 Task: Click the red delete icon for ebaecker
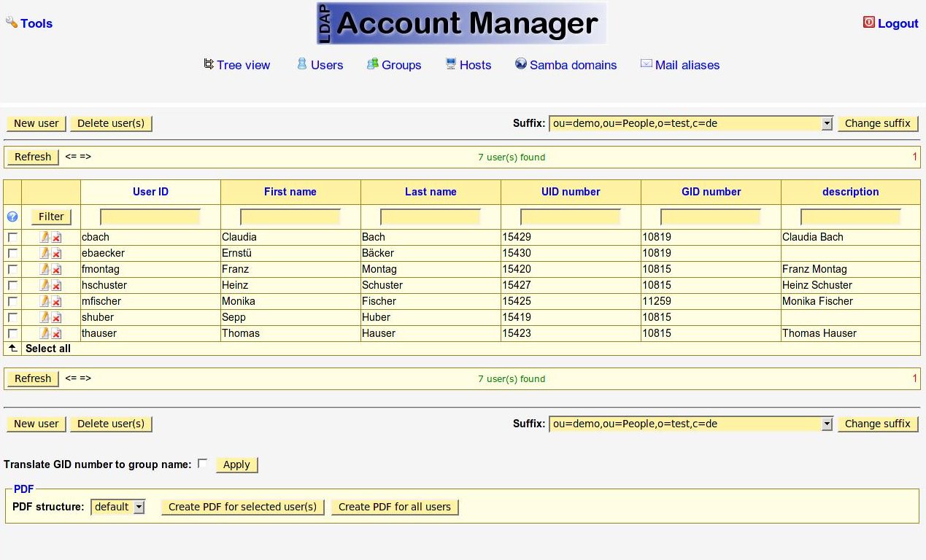click(56, 254)
